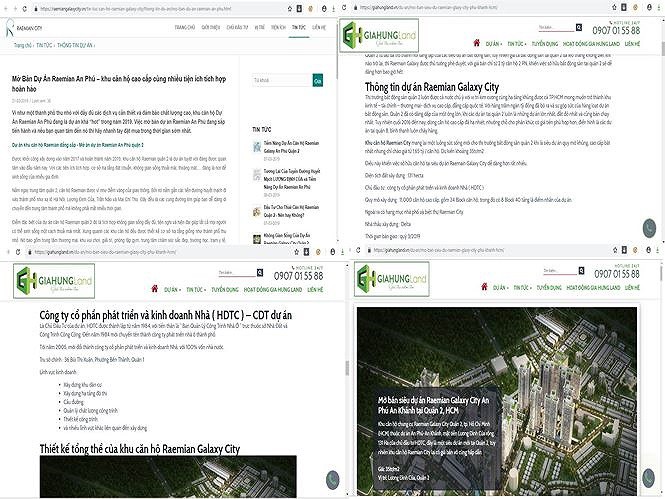Click the search magnifier on the 'Thông tin dự án' page

tap(579, 28)
